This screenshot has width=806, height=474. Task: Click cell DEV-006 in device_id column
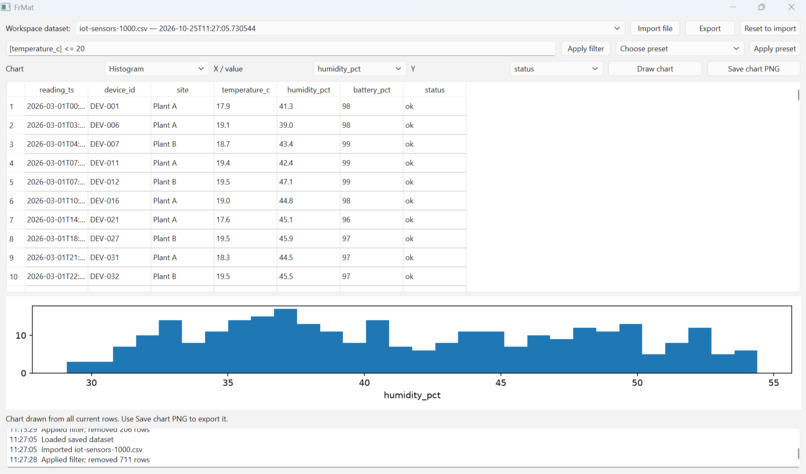pos(119,125)
